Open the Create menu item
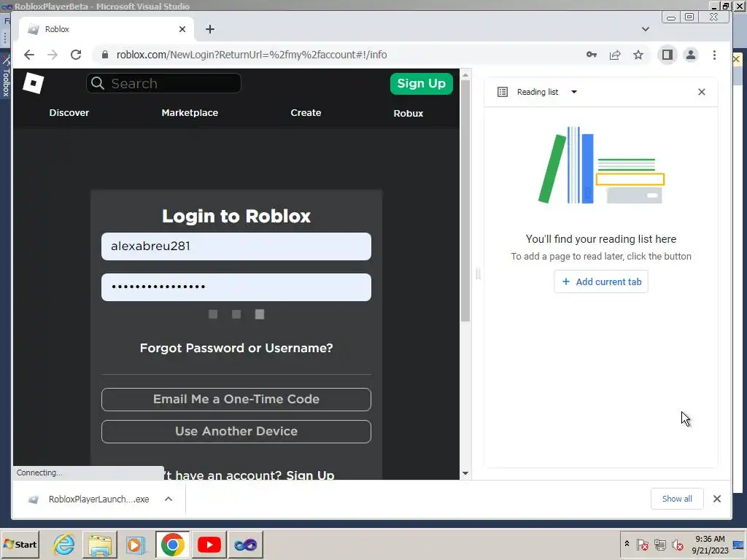This screenshot has width=747, height=560. point(306,113)
